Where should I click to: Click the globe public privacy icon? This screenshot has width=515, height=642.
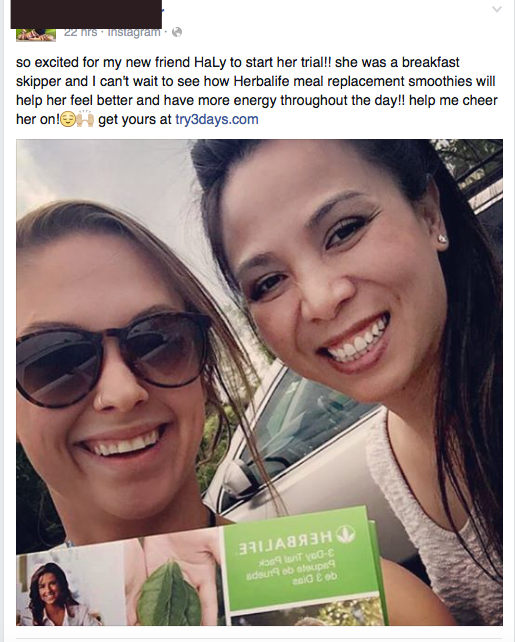[x=177, y=32]
